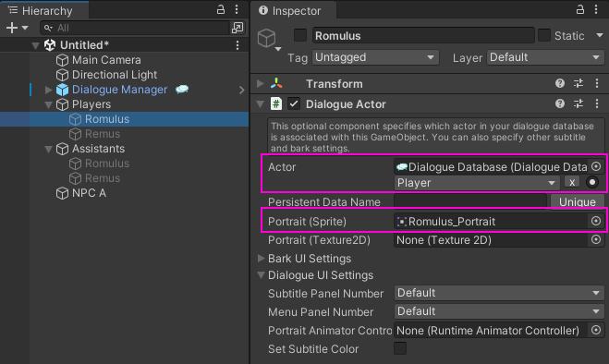The height and width of the screenshot is (364, 609).
Task: Collapse the Untitled scene foldout arrow
Action: (35, 45)
